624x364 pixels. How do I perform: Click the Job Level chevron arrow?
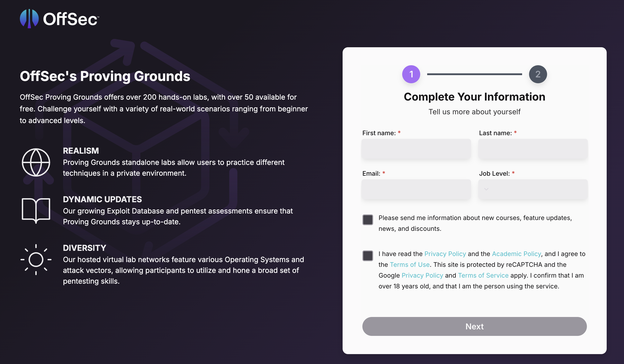pyautogui.click(x=486, y=189)
